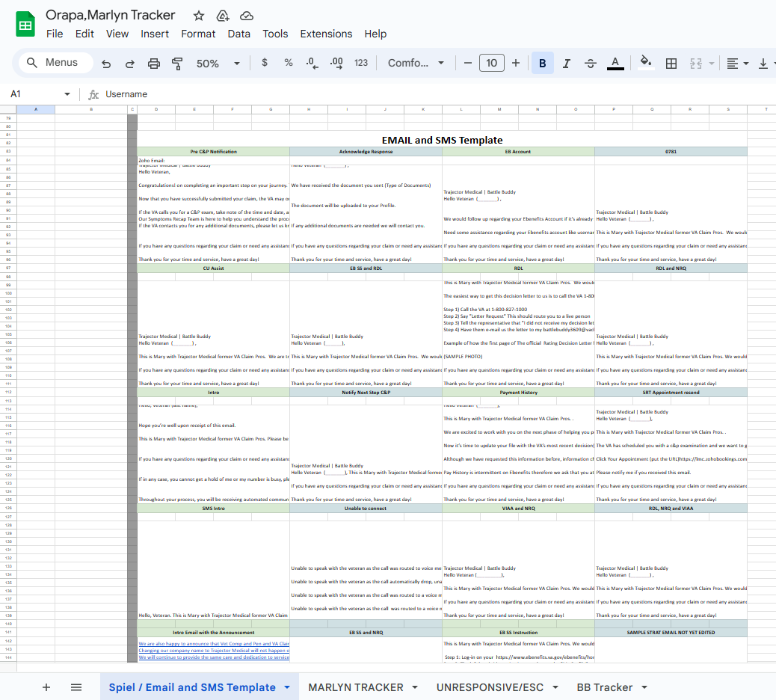Click the font size field showing 10
Viewport: 776px width, 700px height.
point(491,63)
